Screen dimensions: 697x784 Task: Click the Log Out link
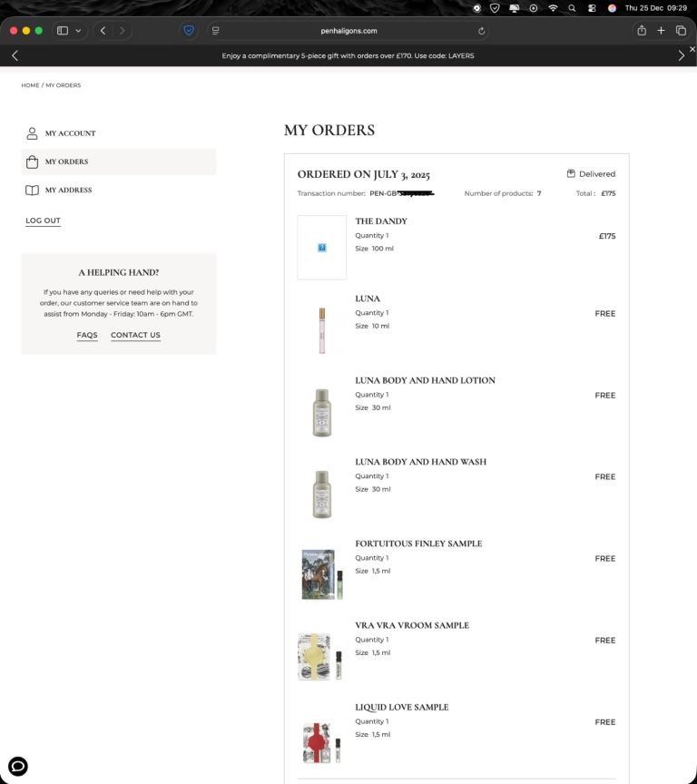pyautogui.click(x=43, y=220)
